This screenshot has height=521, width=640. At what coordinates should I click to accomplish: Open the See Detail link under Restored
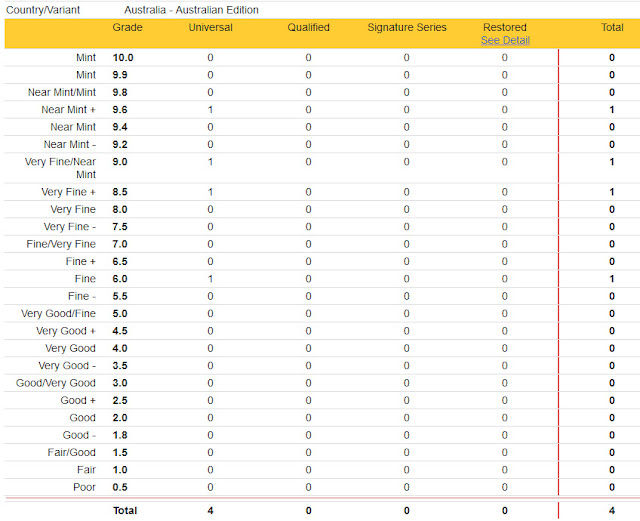[505, 40]
